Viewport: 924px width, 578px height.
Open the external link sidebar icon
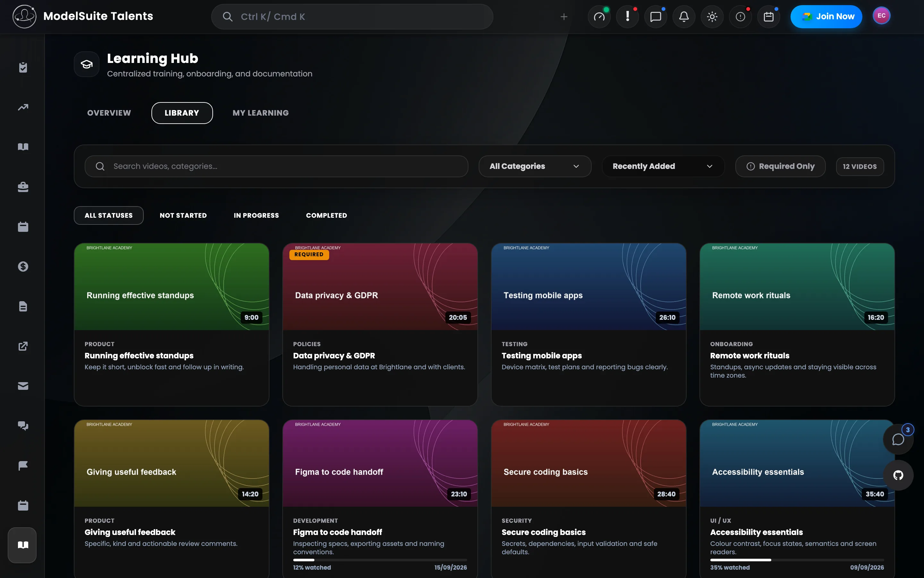coord(23,346)
